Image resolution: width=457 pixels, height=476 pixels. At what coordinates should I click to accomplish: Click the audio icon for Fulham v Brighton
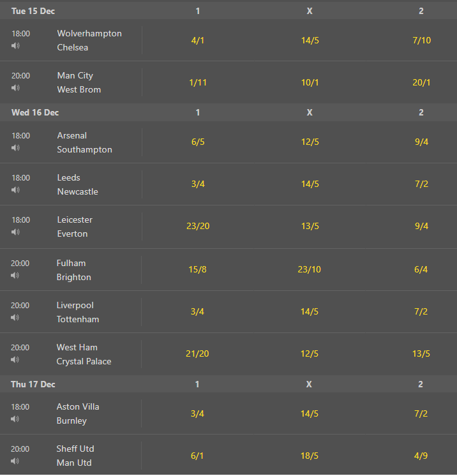coord(15,276)
